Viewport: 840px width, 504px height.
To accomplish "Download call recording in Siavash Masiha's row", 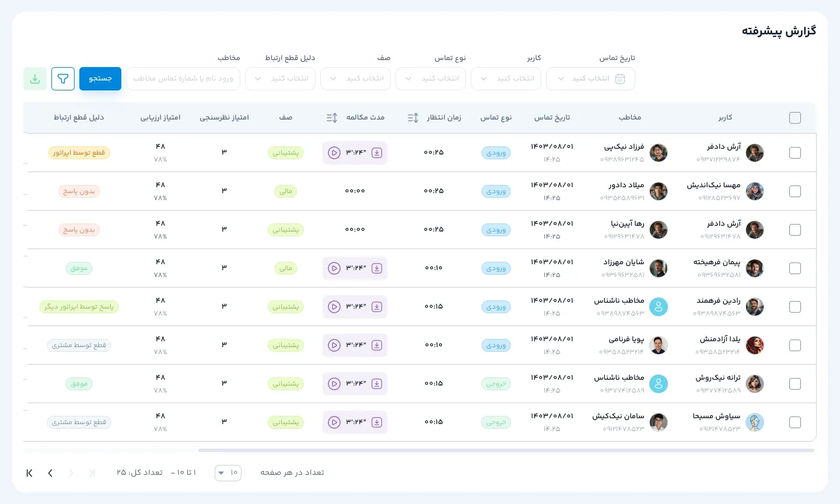I will (377, 422).
